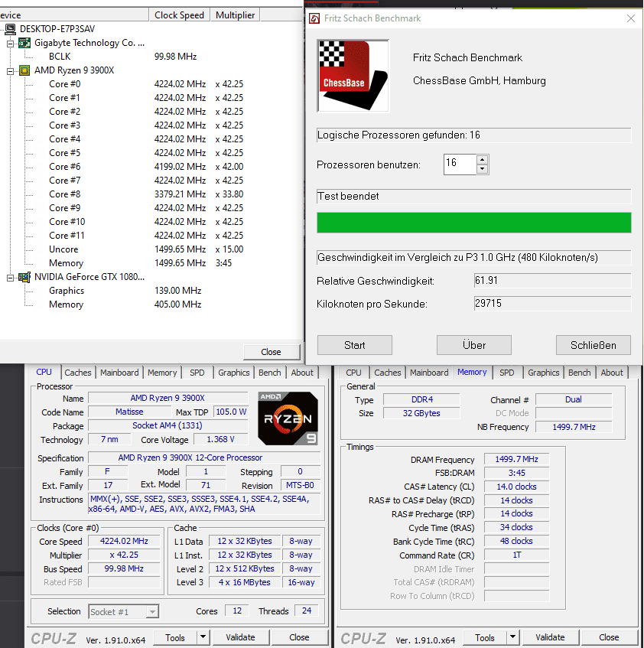The height and width of the screenshot is (648, 644).
Task: Open Bench tab in right CPU-Z window
Action: click(580, 373)
